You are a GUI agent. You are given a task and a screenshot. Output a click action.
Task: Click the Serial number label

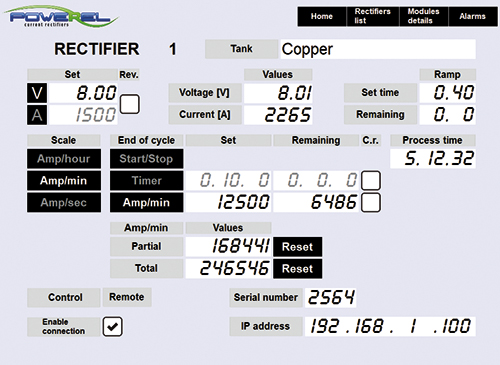click(x=266, y=297)
